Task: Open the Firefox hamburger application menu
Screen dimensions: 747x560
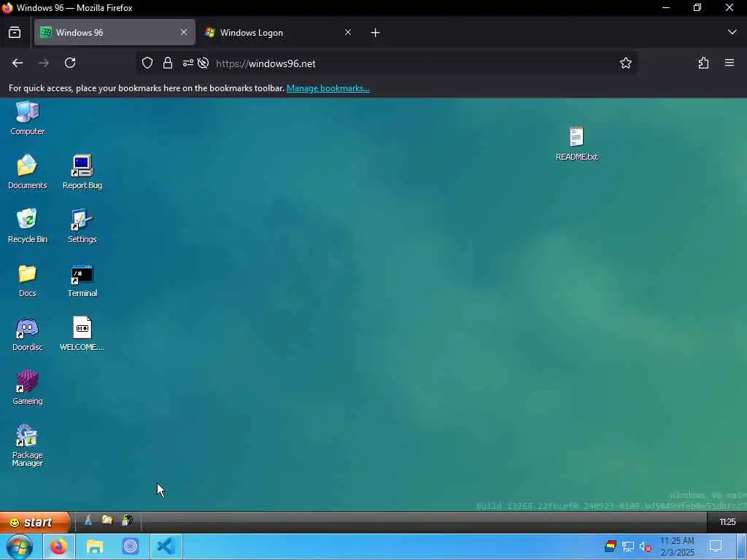Action: pyautogui.click(x=729, y=63)
